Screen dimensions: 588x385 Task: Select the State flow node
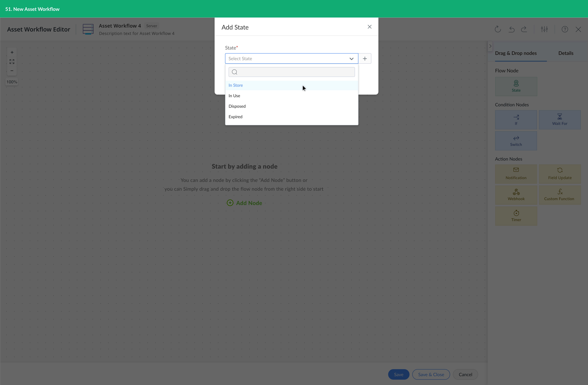click(516, 86)
